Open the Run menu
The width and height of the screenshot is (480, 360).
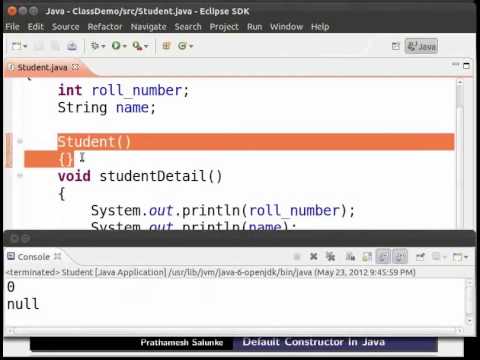(254, 27)
